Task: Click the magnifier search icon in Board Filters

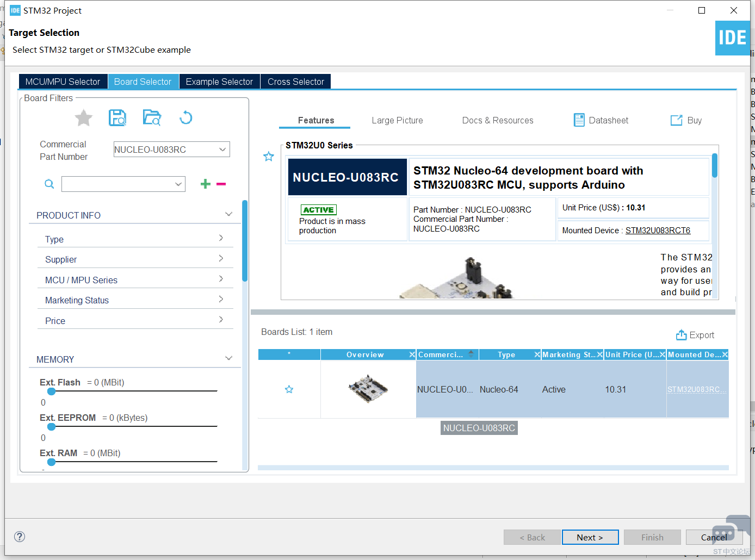Action: click(x=49, y=184)
